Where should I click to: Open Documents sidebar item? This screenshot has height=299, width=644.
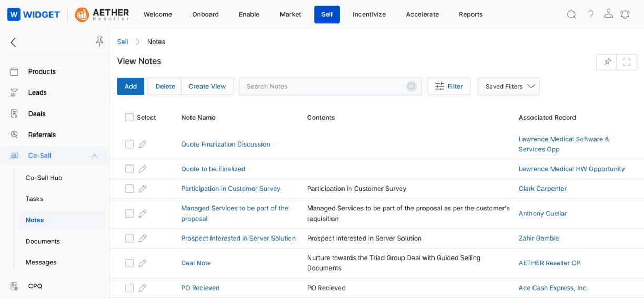pyautogui.click(x=43, y=241)
